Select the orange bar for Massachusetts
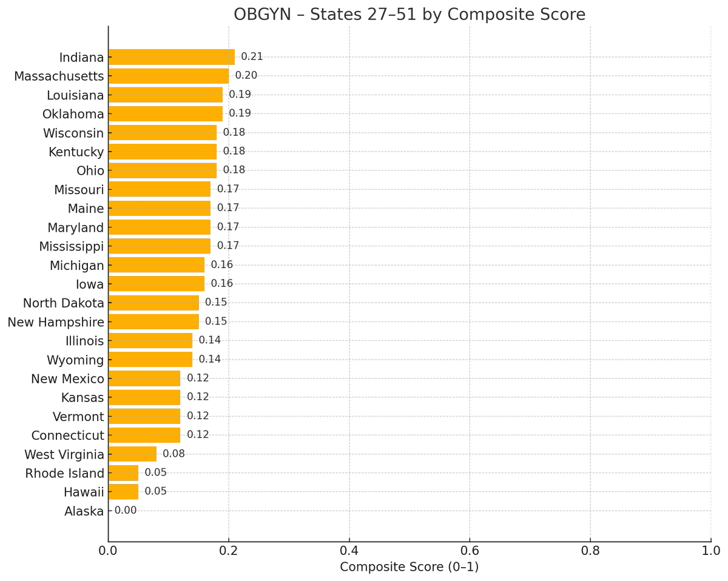The height and width of the screenshot is (581, 728). pyautogui.click(x=169, y=76)
